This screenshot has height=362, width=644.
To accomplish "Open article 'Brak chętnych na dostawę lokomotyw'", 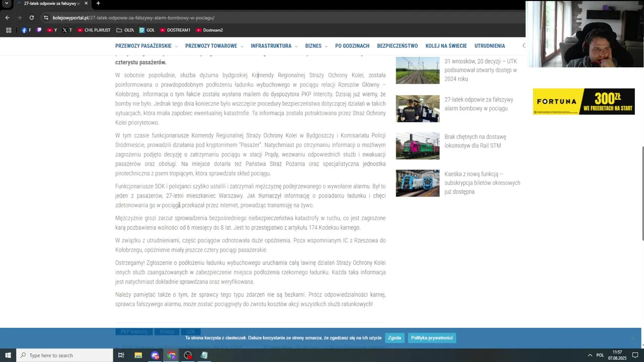I will [x=475, y=141].
